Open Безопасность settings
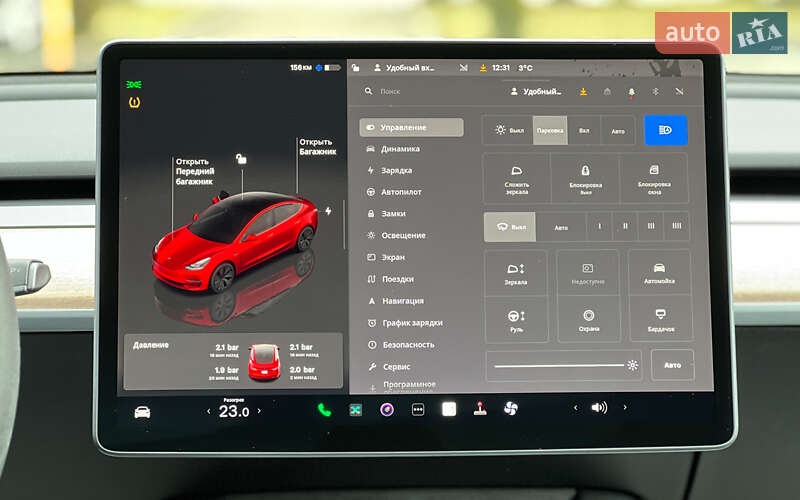This screenshot has height=500, width=800. [402, 345]
